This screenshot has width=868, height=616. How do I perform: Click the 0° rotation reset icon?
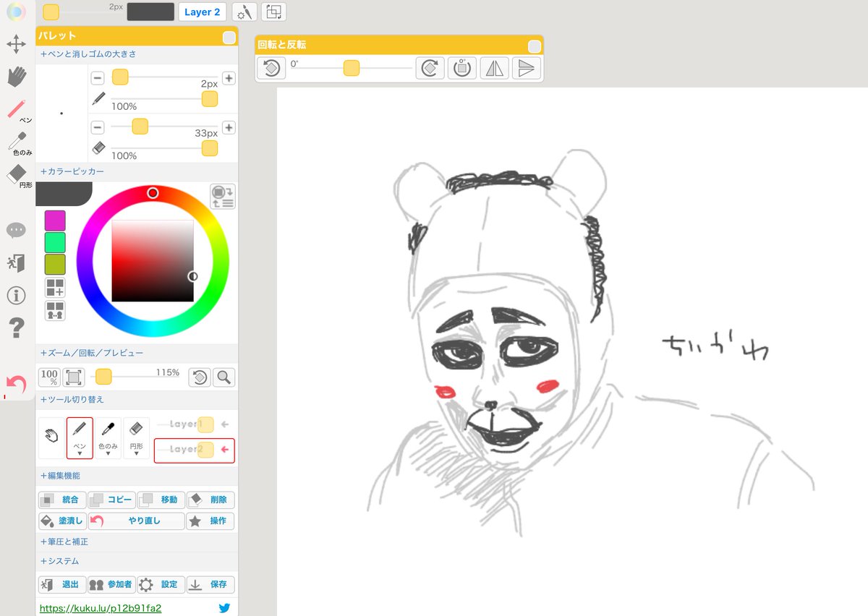pos(461,69)
